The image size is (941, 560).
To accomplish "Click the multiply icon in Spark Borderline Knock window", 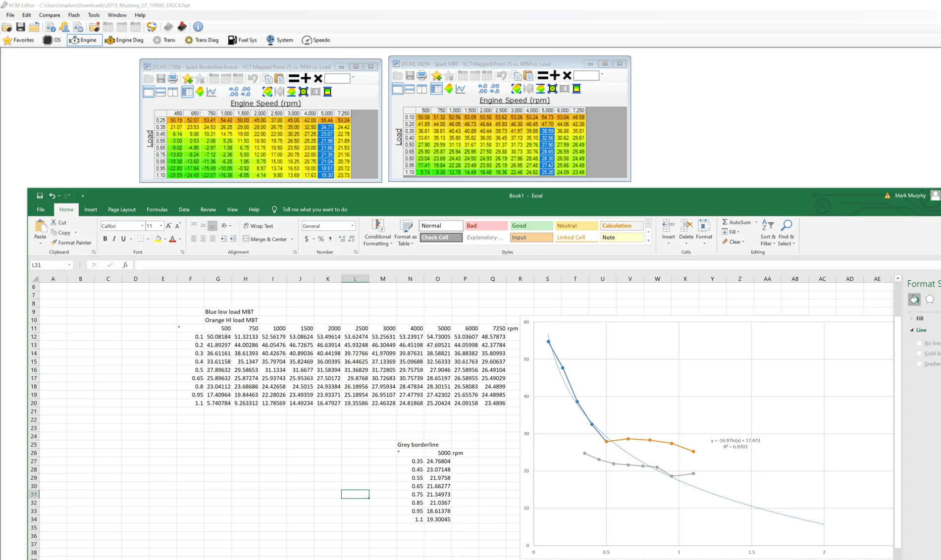I will [318, 78].
